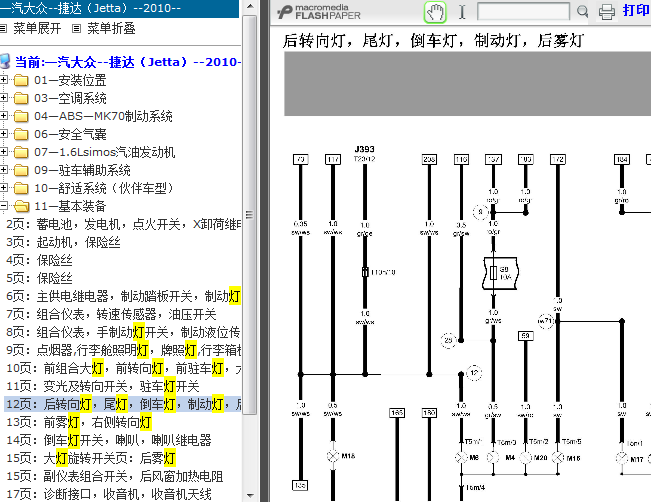The width and height of the screenshot is (651, 502).
Task: Open 10页: 前组合大灯，前转向灯
Action: point(123,368)
